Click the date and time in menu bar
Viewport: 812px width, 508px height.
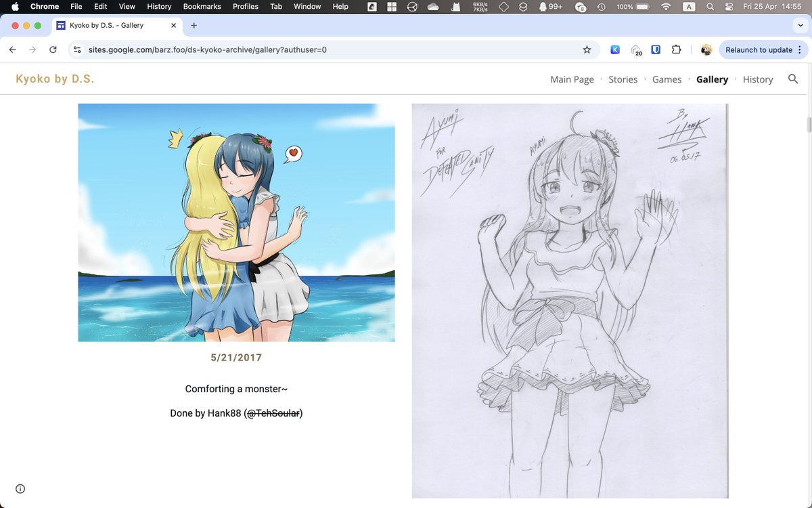pyautogui.click(x=772, y=6)
